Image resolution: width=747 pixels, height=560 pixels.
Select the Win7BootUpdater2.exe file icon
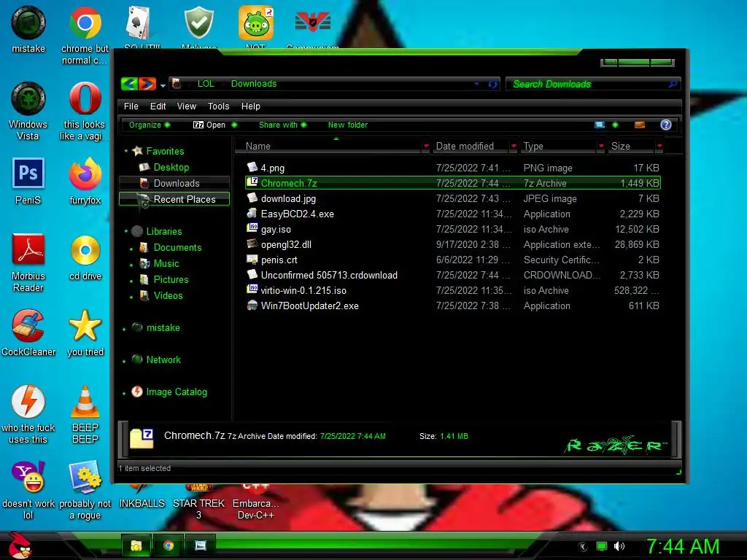252,306
